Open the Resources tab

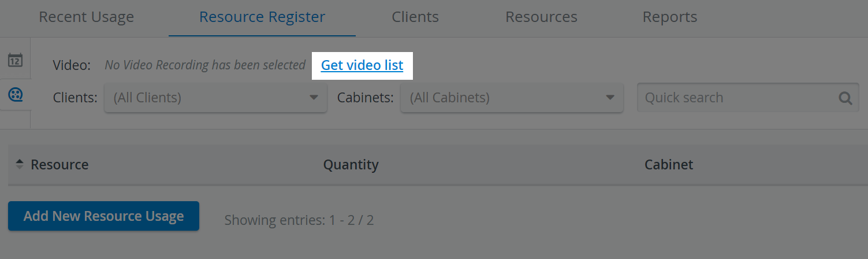(x=541, y=17)
